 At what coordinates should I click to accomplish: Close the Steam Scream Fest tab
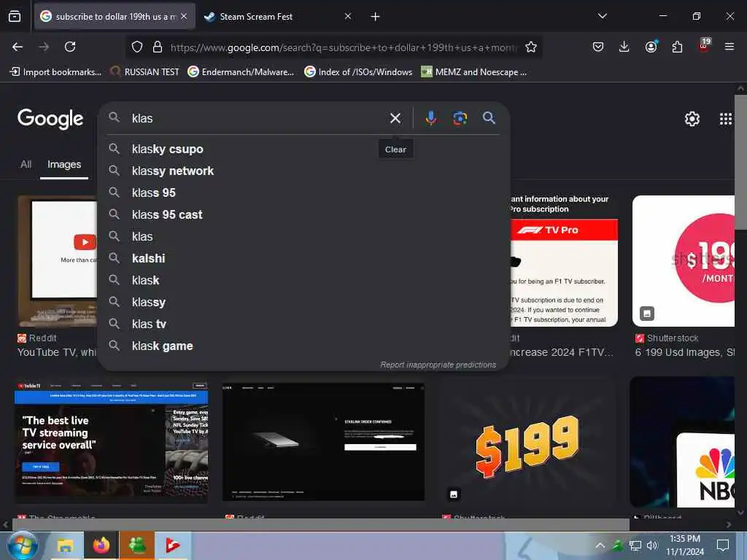pos(348,16)
